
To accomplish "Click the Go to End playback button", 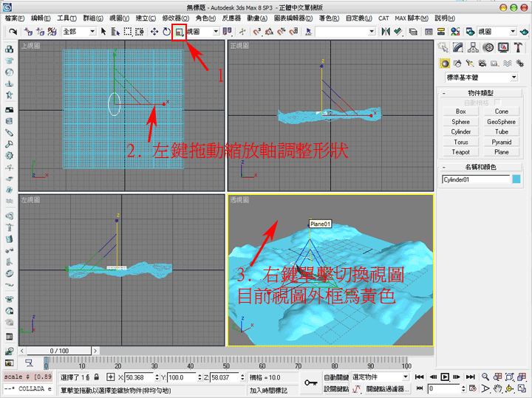I will click(470, 377).
